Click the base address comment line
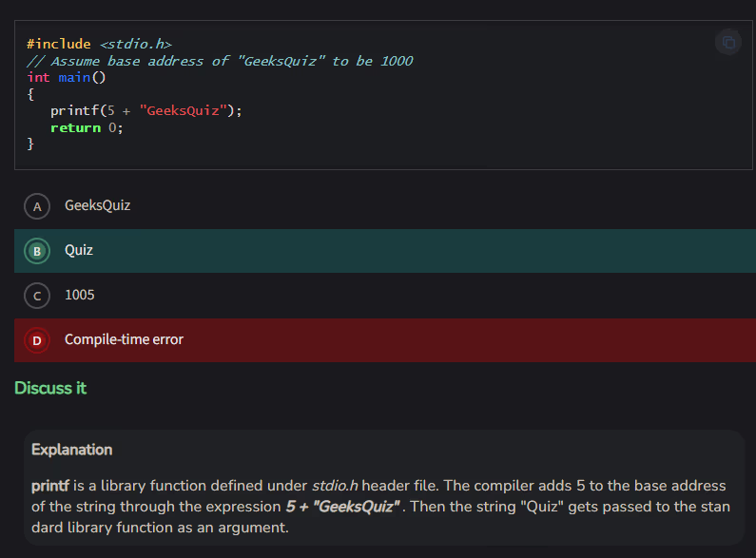Viewport: 756px width, 558px height. click(220, 61)
